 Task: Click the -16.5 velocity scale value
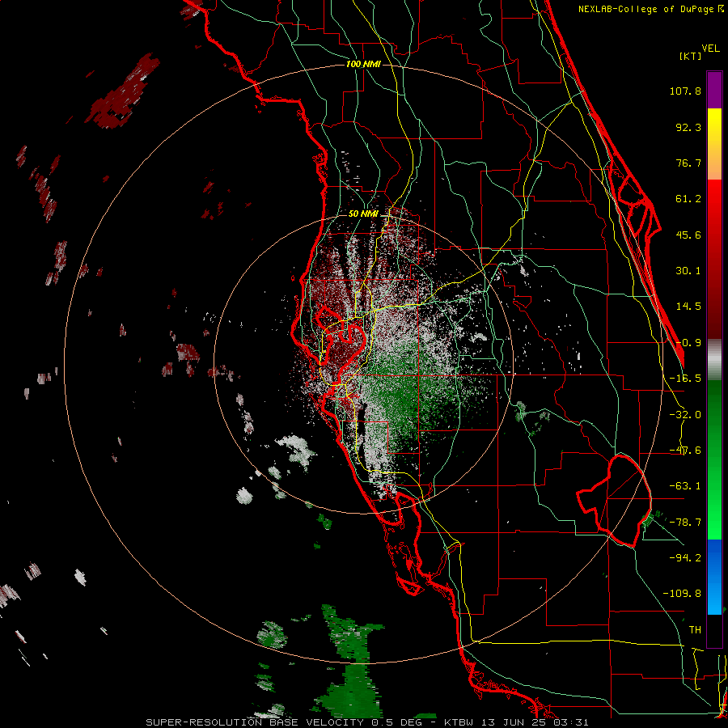(685, 379)
